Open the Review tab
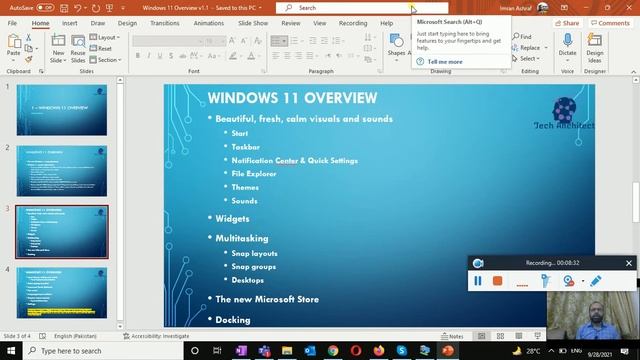 (291, 23)
